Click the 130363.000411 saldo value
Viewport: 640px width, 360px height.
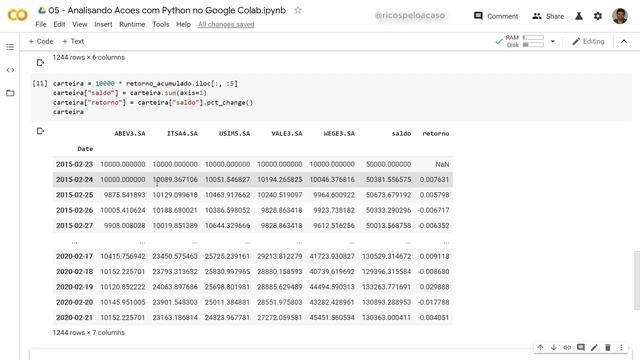tap(386, 318)
